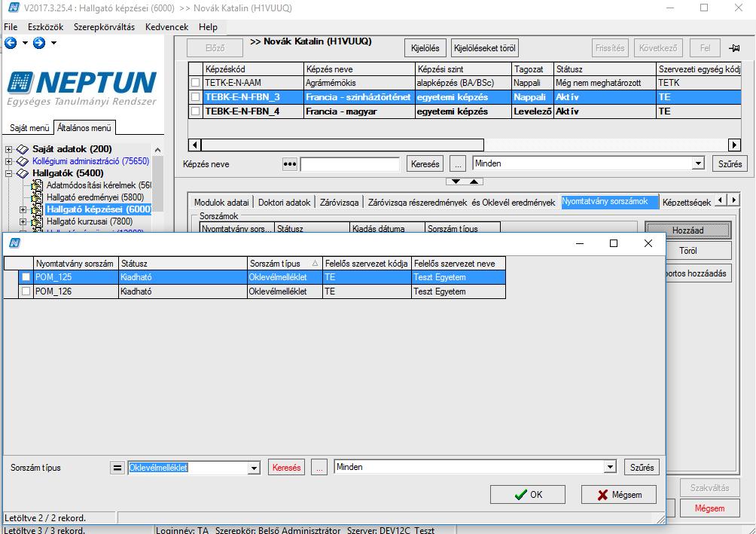
Task: Click the blue forward navigation arrow
Action: tap(39, 43)
